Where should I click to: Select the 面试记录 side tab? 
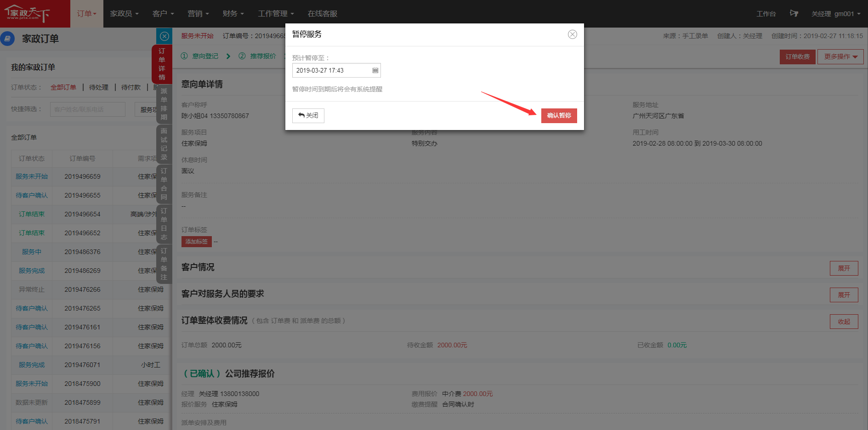click(164, 144)
